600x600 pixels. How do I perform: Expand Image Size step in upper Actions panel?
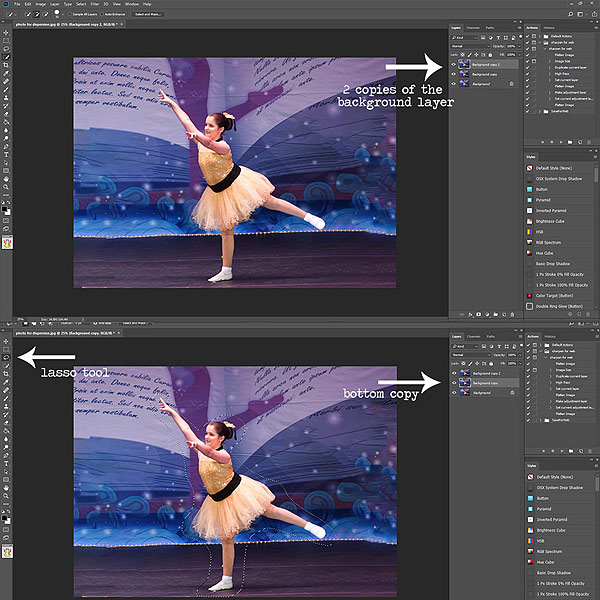click(x=550, y=61)
